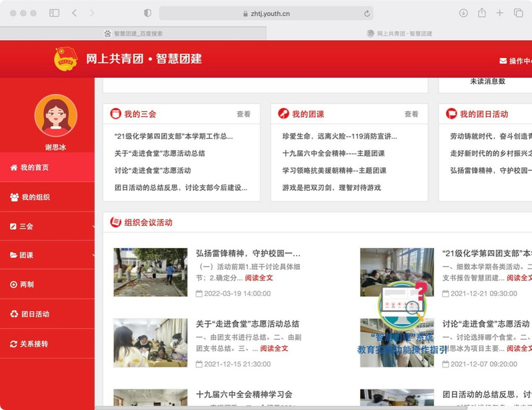532x410 pixels.
Task: Click the date text 2021-12-07 09:20:00
Action: [x=484, y=364]
